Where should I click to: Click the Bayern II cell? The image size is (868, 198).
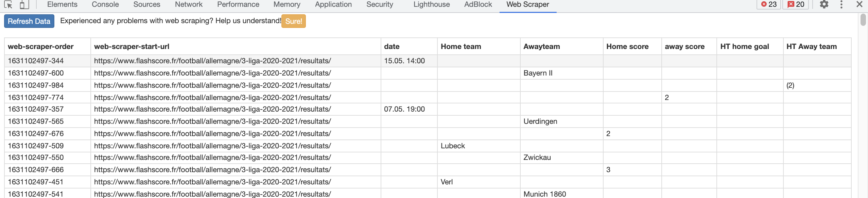coord(538,73)
